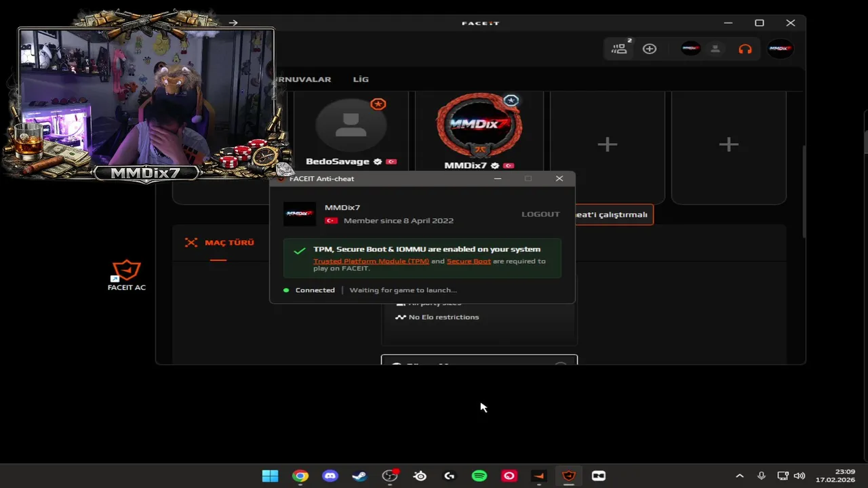868x488 pixels.
Task: Click the grey empty party member icon in header
Action: point(715,49)
